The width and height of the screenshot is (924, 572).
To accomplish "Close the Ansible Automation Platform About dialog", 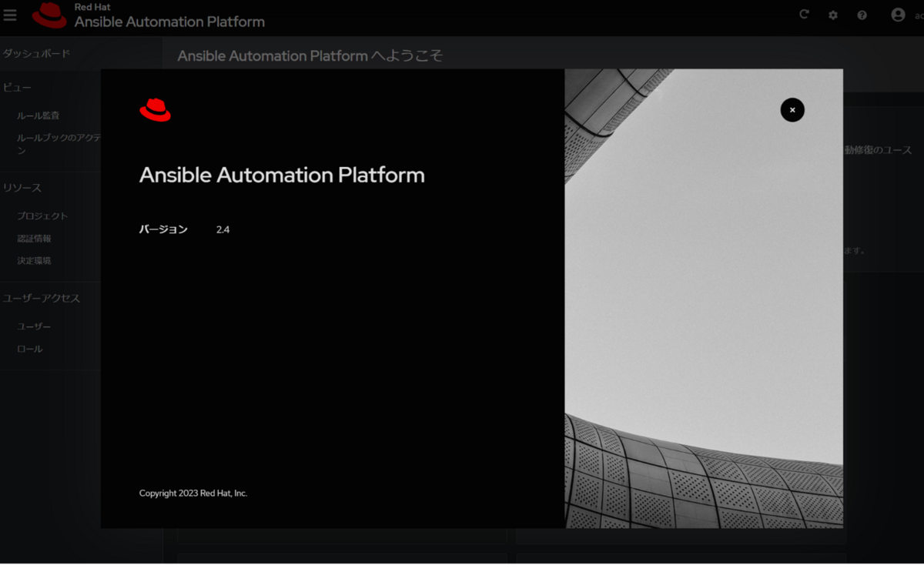I will pyautogui.click(x=792, y=110).
